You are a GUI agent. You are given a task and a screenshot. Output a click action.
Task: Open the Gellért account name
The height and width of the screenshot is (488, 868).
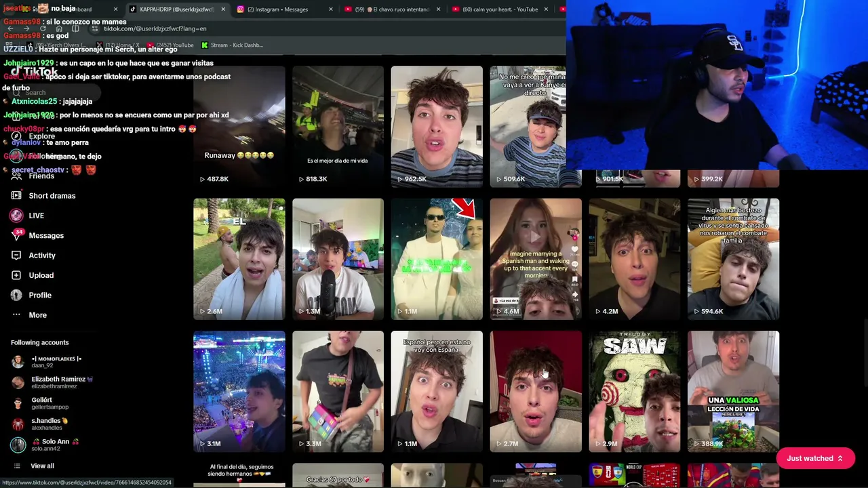click(x=42, y=400)
